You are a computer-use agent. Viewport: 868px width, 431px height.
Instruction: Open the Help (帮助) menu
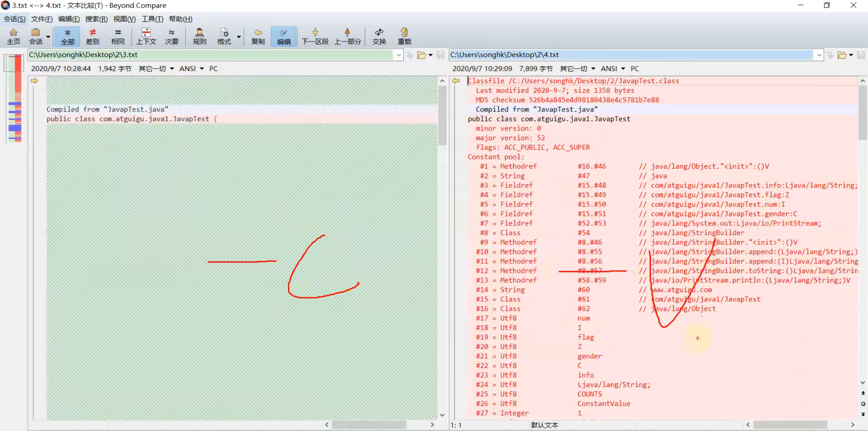point(180,19)
